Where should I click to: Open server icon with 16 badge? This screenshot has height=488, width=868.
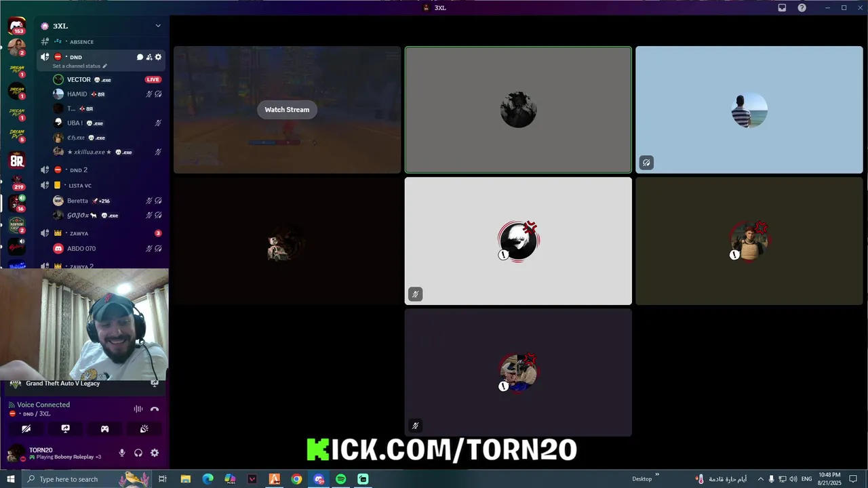[x=17, y=203]
